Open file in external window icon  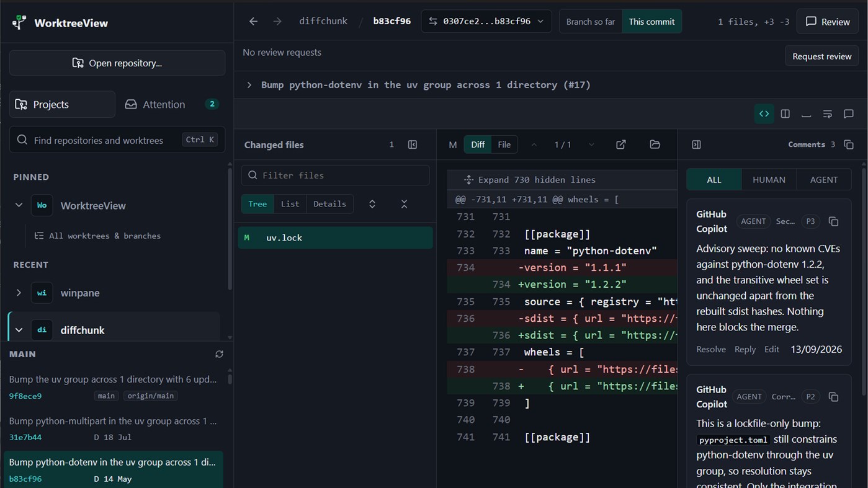coord(620,144)
